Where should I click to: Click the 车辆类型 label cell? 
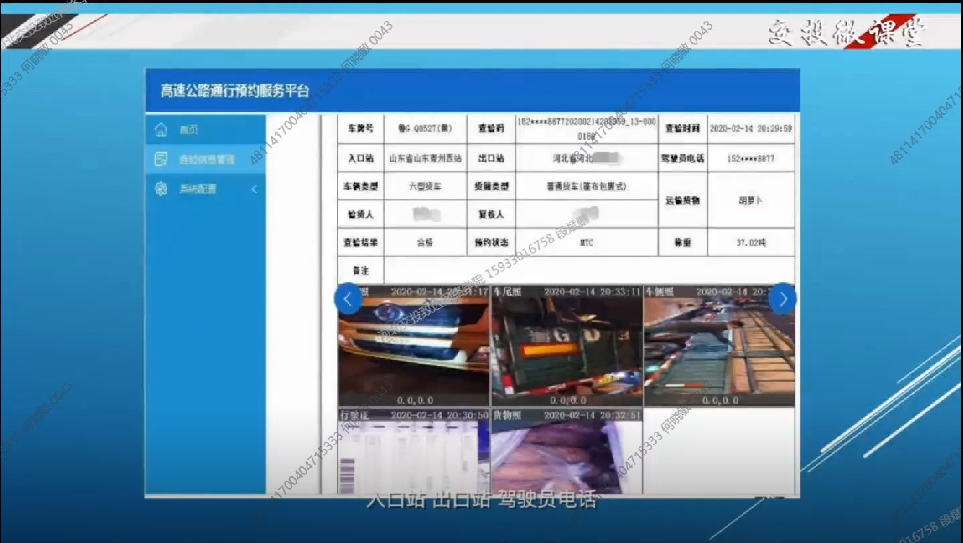coord(361,186)
